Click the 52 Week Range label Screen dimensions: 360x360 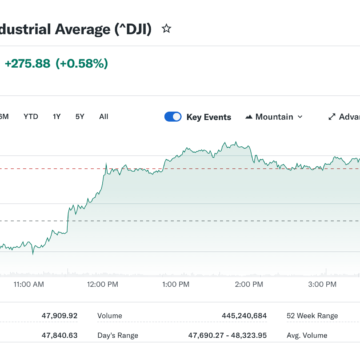tap(312, 316)
